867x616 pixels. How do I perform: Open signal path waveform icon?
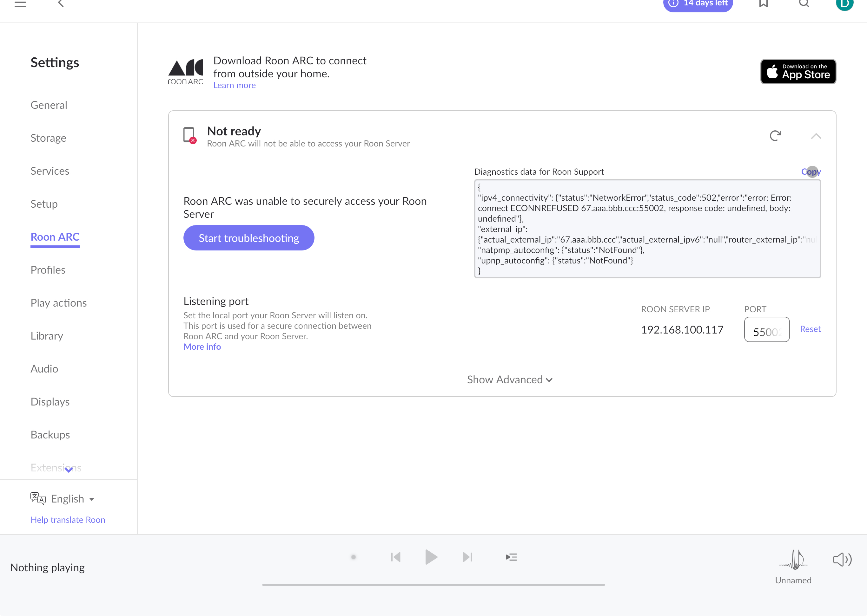793,560
